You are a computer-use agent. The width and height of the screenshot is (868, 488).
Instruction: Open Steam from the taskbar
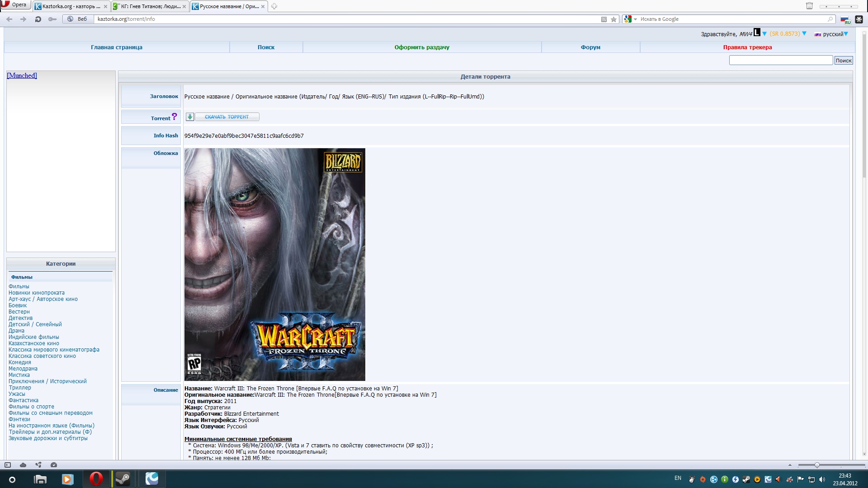pyautogui.click(x=123, y=479)
